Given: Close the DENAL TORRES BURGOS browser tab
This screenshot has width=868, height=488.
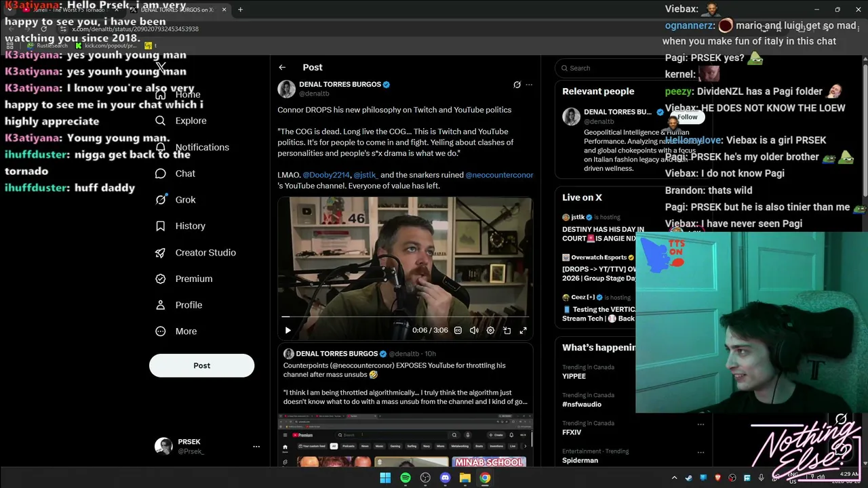Looking at the screenshot, I should tap(224, 9).
